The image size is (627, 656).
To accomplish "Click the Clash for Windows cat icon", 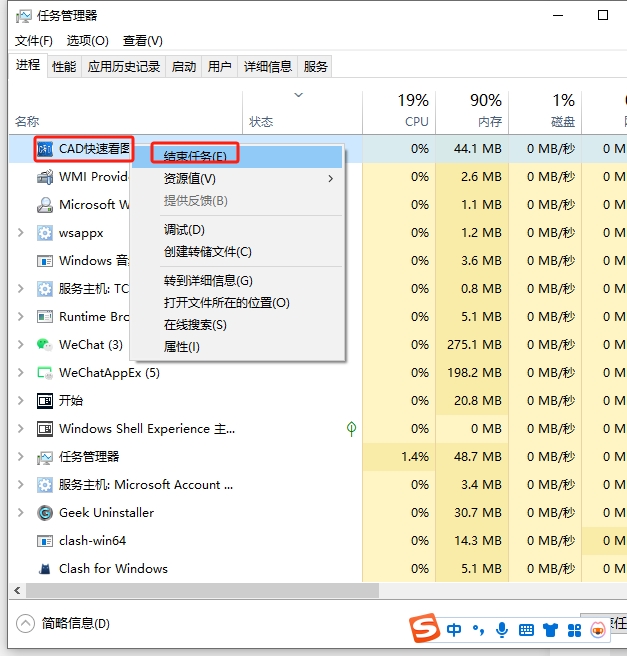I will pyautogui.click(x=45, y=569).
